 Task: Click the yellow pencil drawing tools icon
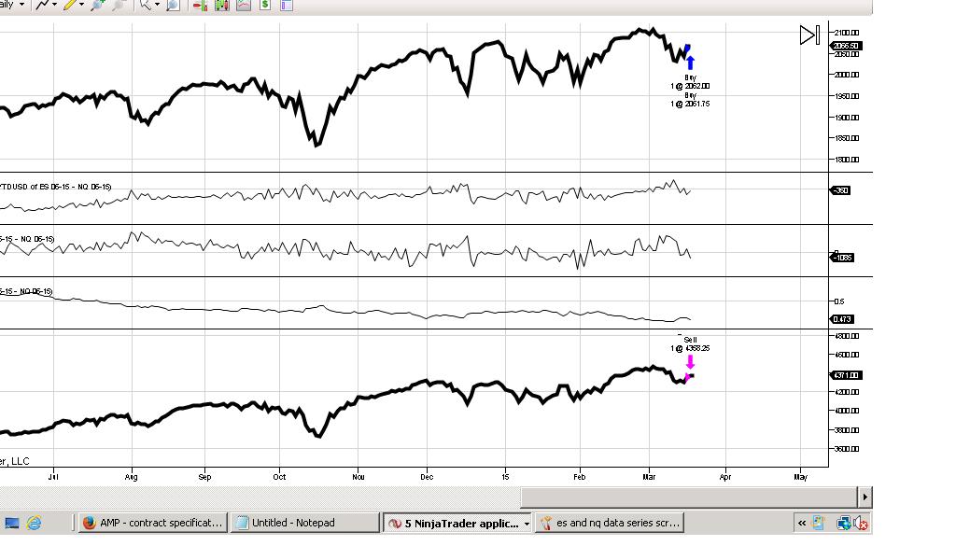(x=69, y=5)
